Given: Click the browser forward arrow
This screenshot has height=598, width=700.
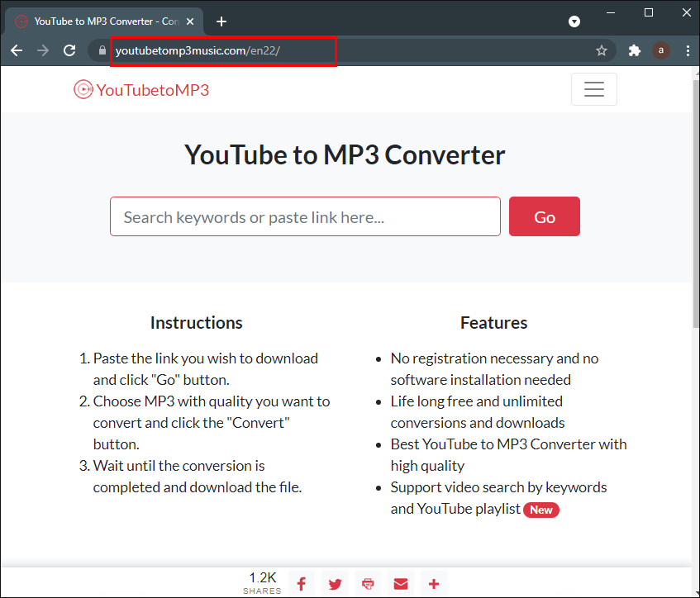Looking at the screenshot, I should pos(43,50).
